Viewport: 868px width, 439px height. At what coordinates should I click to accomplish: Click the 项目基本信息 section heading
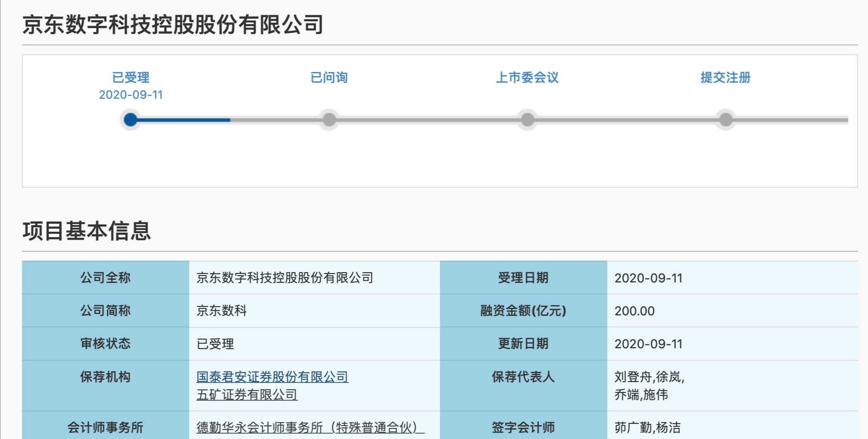(x=87, y=231)
